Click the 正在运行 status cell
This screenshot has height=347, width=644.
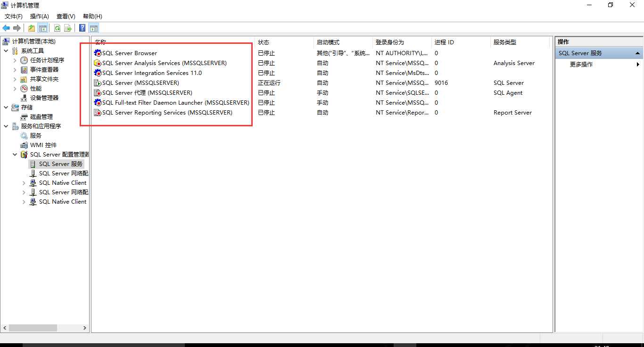[x=269, y=83]
